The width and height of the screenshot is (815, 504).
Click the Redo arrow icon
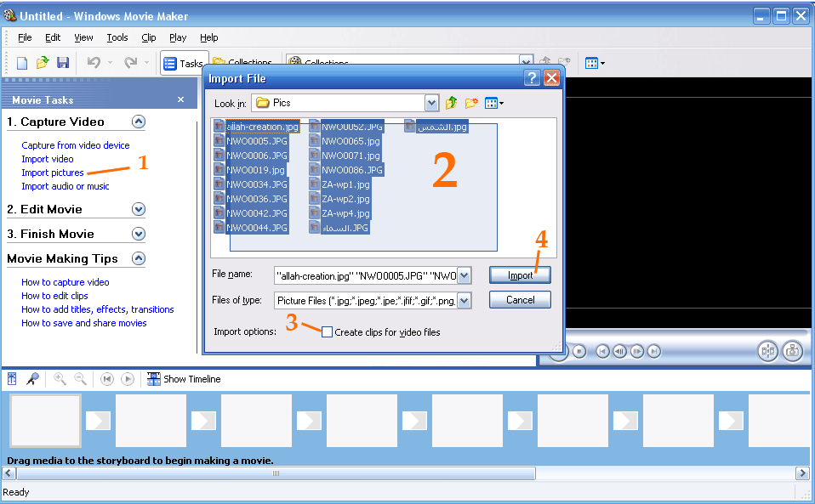pyautogui.click(x=130, y=63)
